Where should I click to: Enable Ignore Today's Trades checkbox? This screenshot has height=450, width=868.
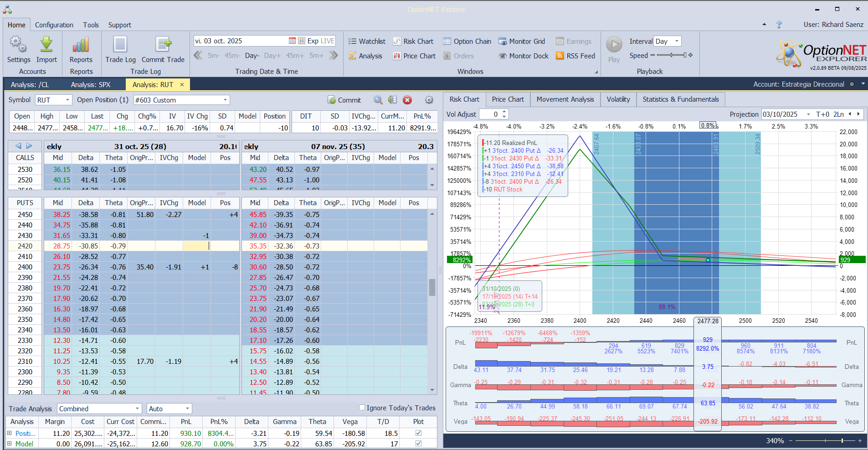362,408
